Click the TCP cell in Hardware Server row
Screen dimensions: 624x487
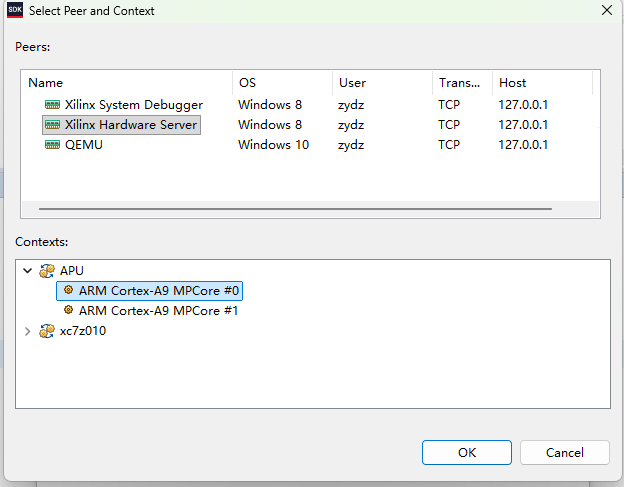(x=449, y=125)
